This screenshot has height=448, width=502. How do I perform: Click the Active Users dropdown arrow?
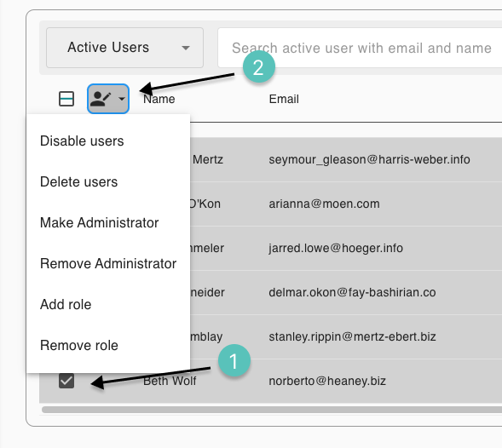186,48
